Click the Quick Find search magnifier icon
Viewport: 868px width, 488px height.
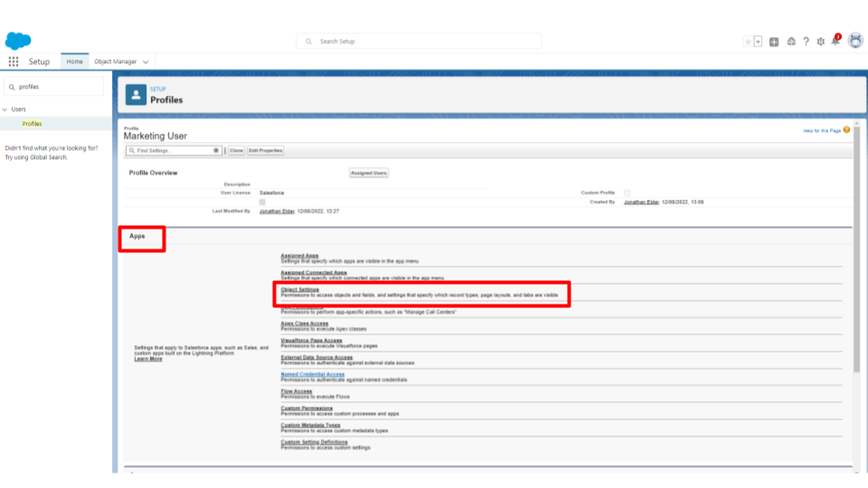12,87
